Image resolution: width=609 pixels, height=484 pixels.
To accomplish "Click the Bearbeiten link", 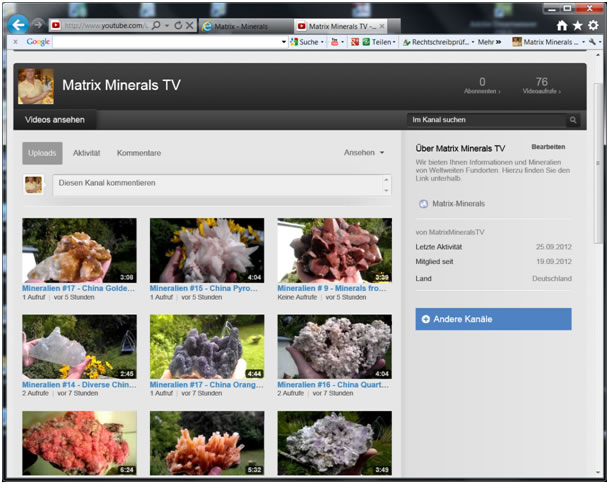I will coord(548,147).
